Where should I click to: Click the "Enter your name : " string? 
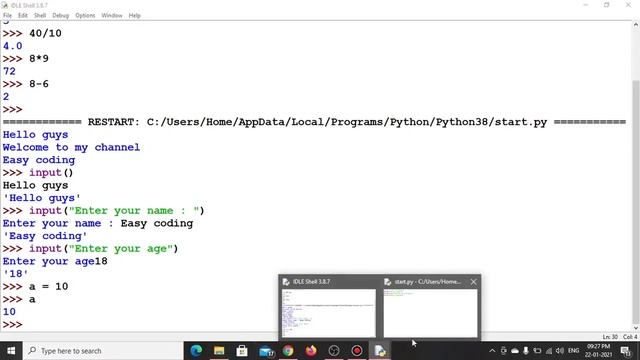click(x=134, y=211)
